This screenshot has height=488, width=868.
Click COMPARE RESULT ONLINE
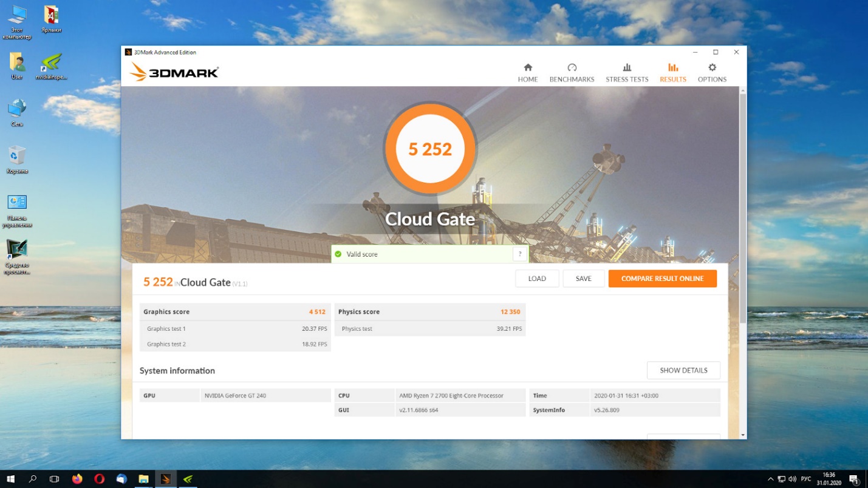[662, 279]
